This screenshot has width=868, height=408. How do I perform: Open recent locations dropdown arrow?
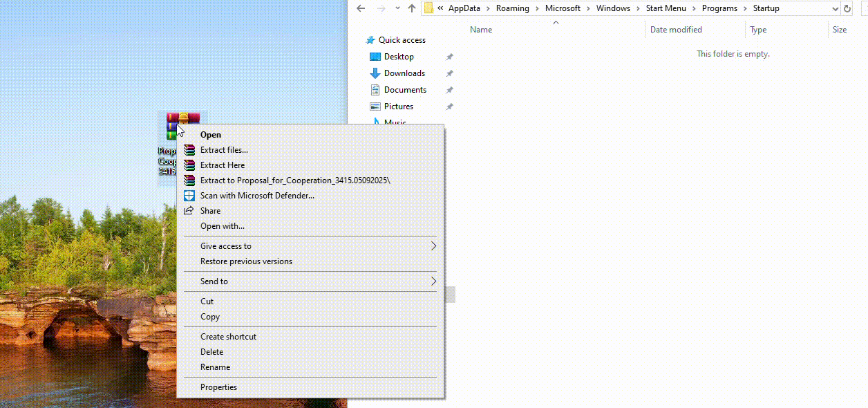coord(397,8)
